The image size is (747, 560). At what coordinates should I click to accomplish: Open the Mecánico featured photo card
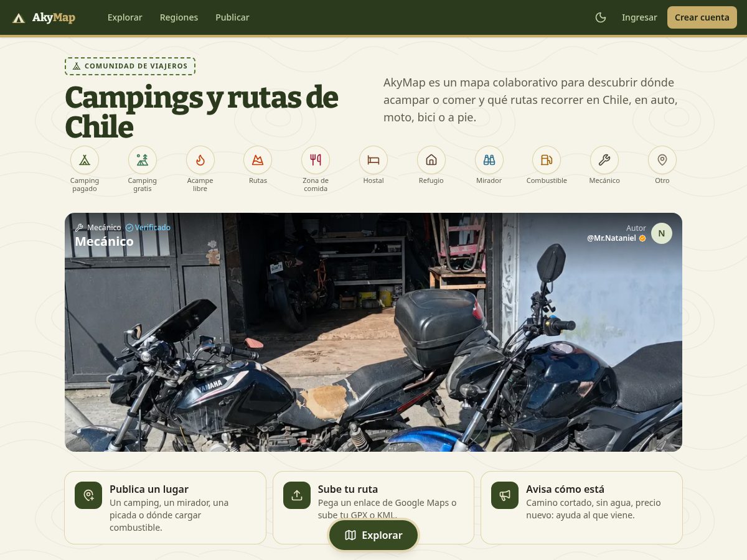374,332
